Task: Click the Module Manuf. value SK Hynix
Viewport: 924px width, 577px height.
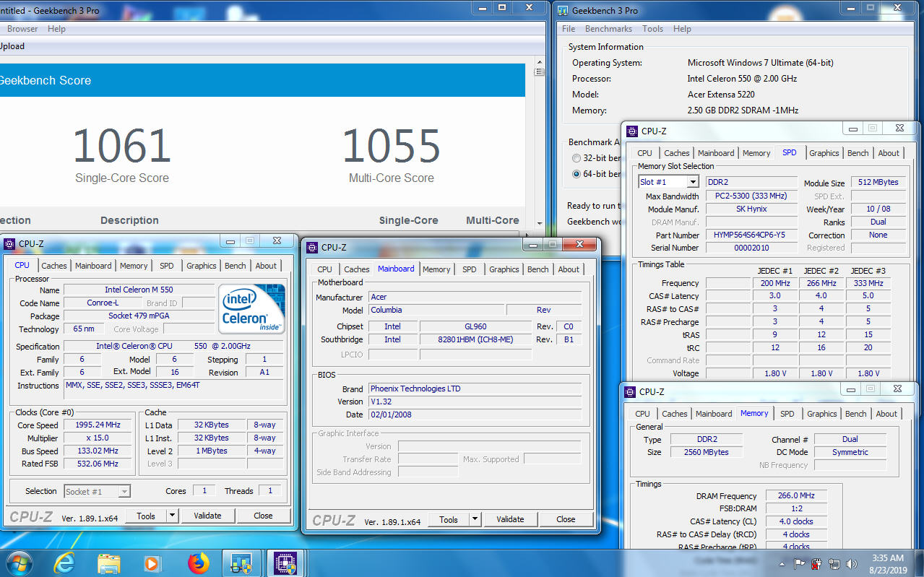Action: [751, 209]
